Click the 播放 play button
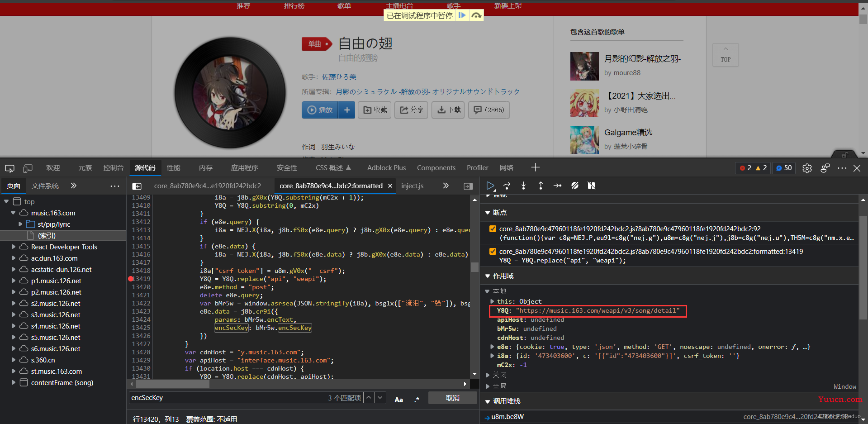Image resolution: width=868 pixels, height=424 pixels. coord(320,110)
